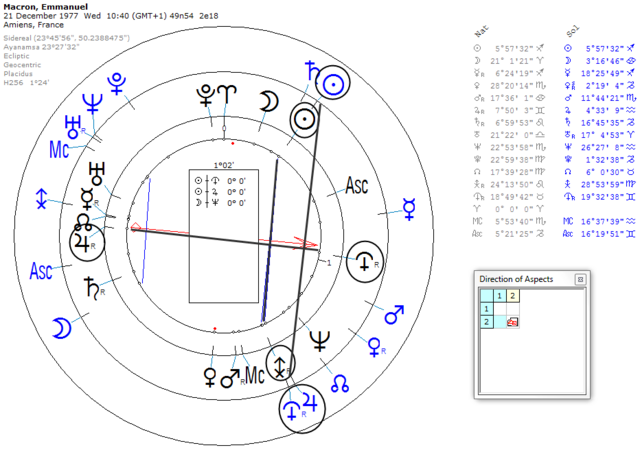Image resolution: width=640 pixels, height=450 pixels.
Task: Select the blue solar Mars glyph
Action: pos(394,315)
